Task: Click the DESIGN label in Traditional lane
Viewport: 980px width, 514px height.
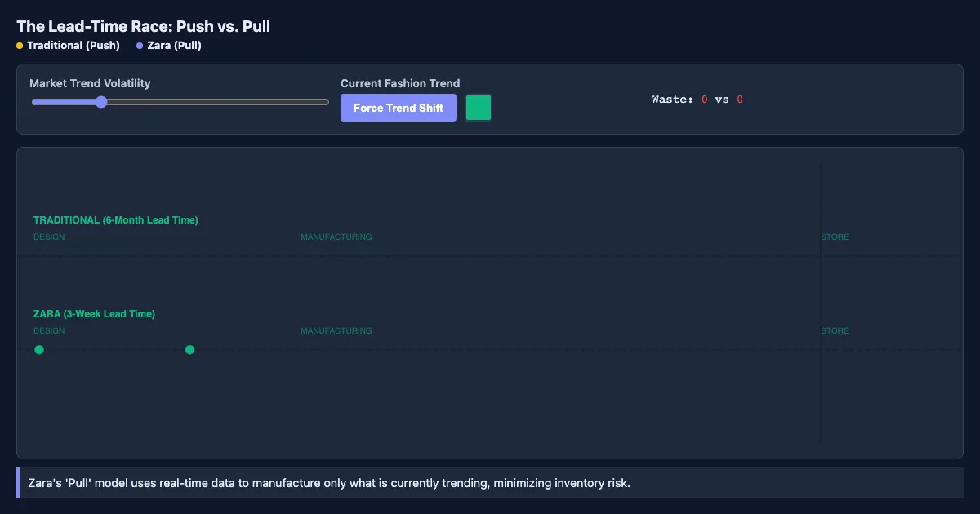Action: pyautogui.click(x=49, y=237)
